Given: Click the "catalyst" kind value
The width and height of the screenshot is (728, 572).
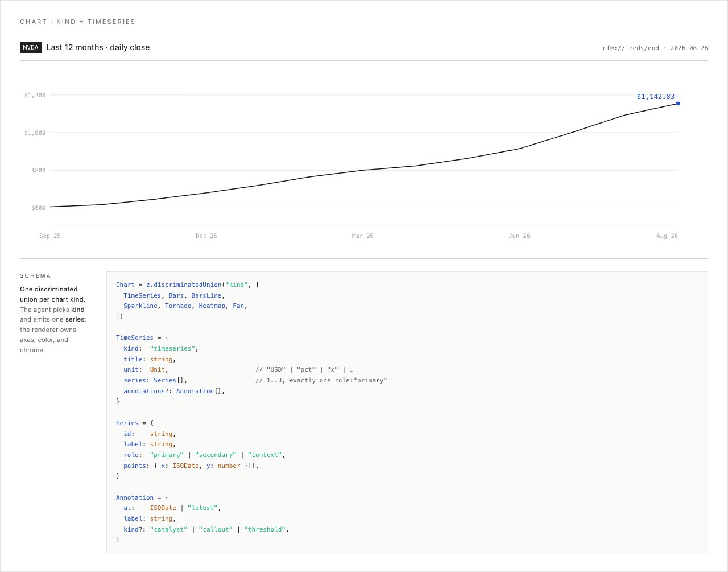Looking at the screenshot, I should [168, 529].
